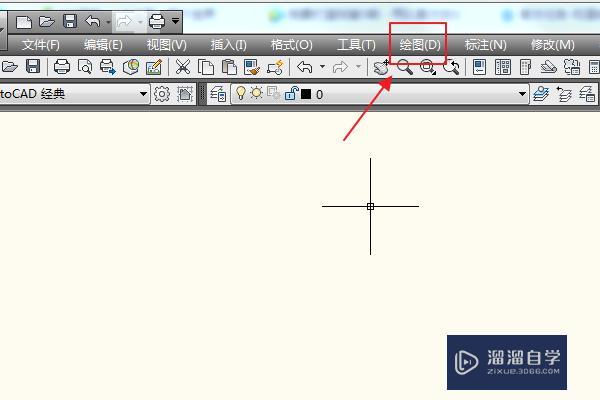Open the Sheet Set Manager icon
Screen dimensions: 600x400
point(548,67)
